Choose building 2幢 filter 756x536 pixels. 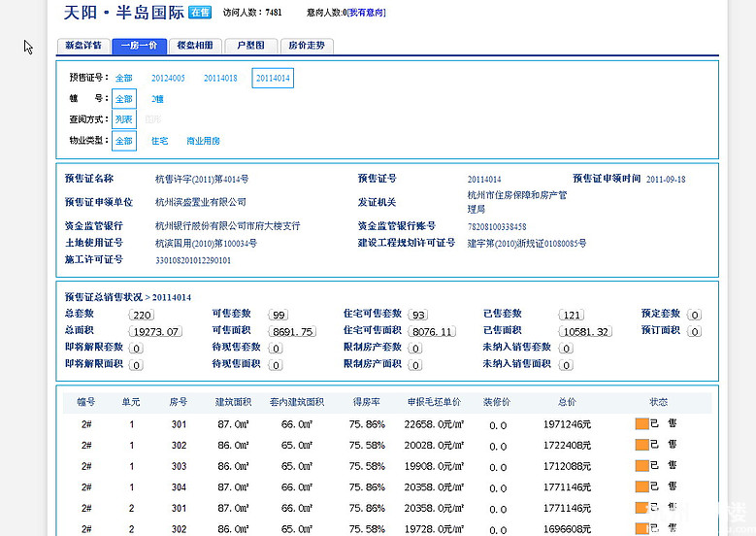(157, 99)
